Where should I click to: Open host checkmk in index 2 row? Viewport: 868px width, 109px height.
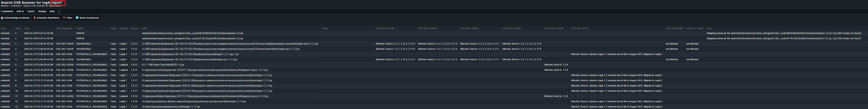5,38
